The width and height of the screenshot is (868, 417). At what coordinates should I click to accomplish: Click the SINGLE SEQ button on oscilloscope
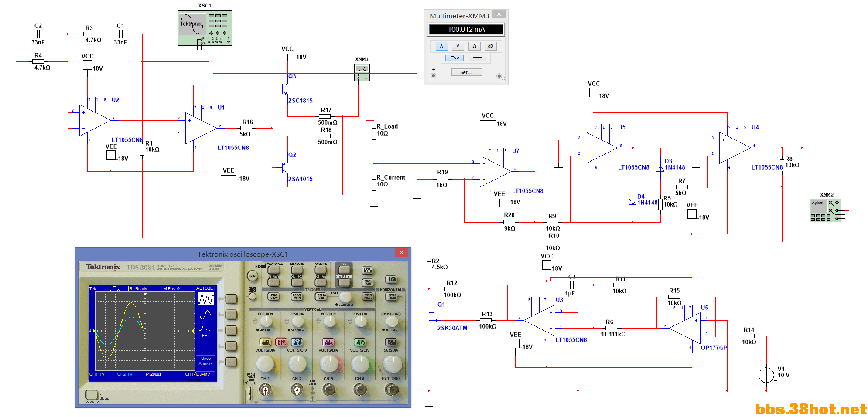368,282
